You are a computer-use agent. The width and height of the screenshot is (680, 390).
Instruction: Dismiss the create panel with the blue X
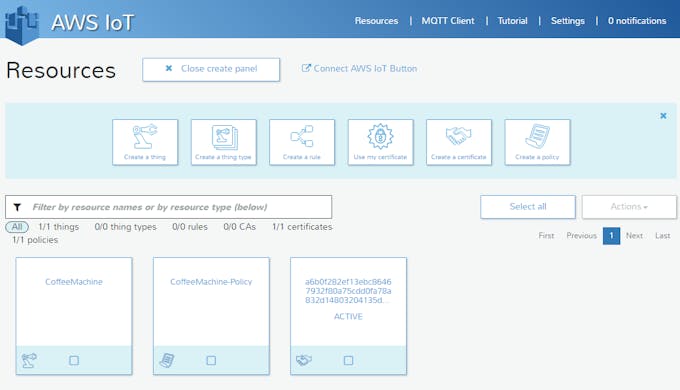pyautogui.click(x=663, y=116)
